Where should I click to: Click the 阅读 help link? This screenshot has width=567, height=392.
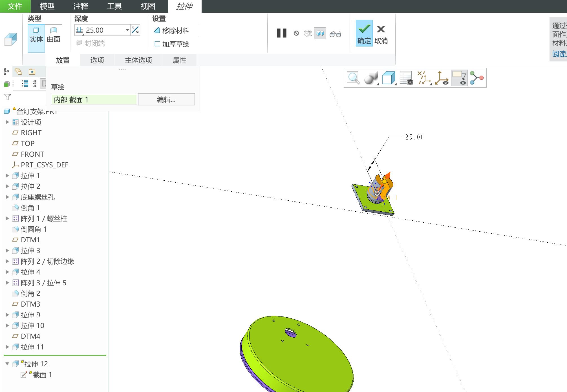pos(559,54)
